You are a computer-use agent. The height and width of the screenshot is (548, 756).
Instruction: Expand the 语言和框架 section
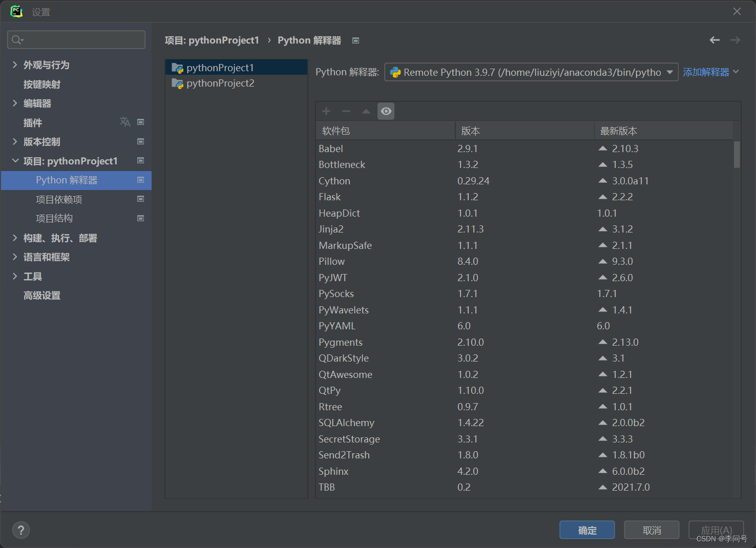[x=15, y=257]
